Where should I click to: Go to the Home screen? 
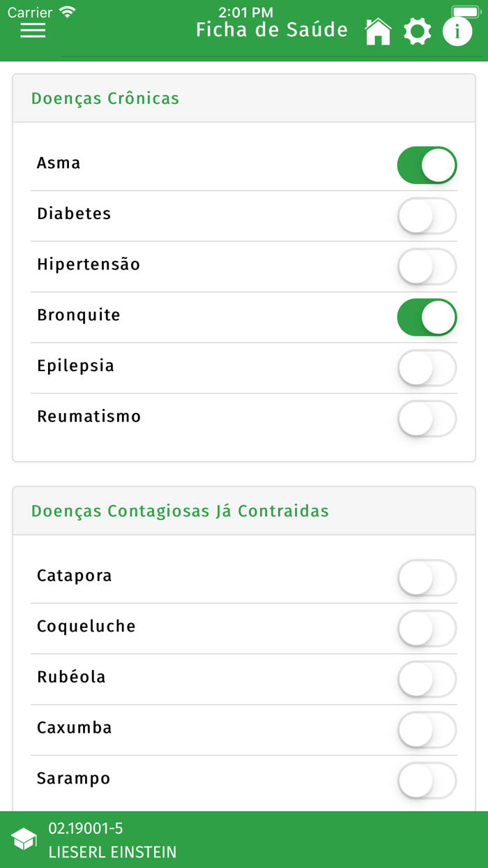tap(378, 30)
